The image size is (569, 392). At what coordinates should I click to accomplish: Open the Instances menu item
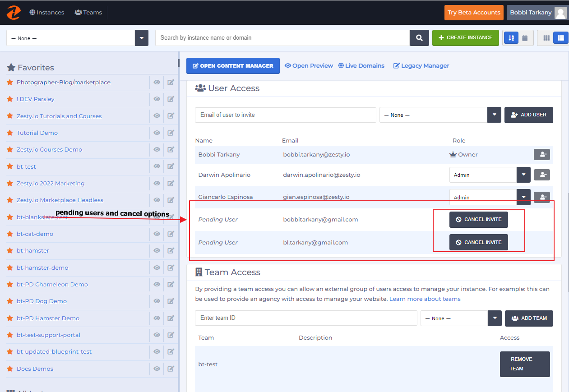pyautogui.click(x=46, y=12)
